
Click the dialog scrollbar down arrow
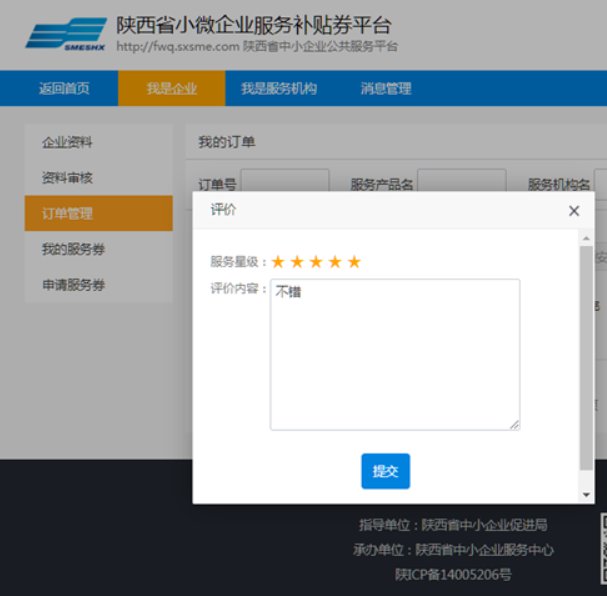pyautogui.click(x=586, y=495)
